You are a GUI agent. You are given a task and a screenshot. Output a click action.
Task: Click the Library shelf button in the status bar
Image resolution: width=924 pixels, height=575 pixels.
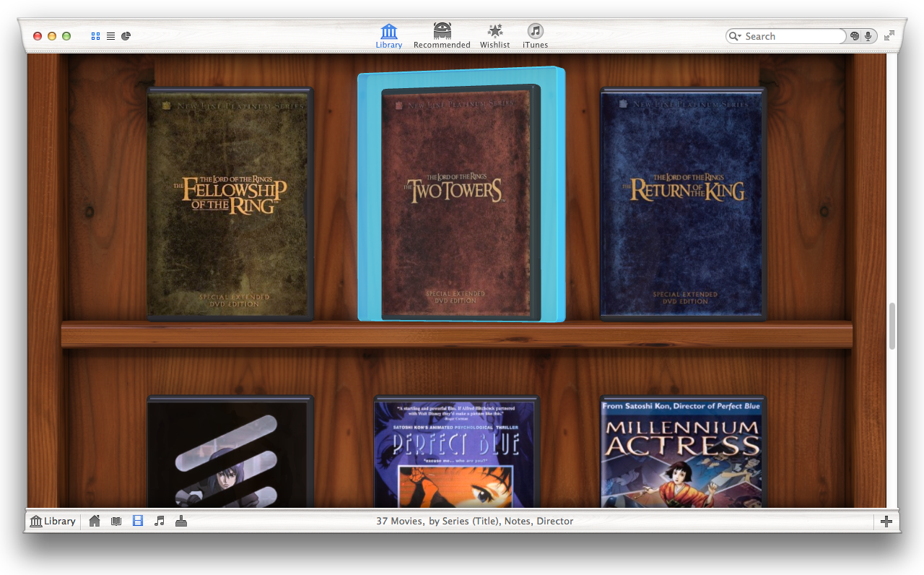53,521
